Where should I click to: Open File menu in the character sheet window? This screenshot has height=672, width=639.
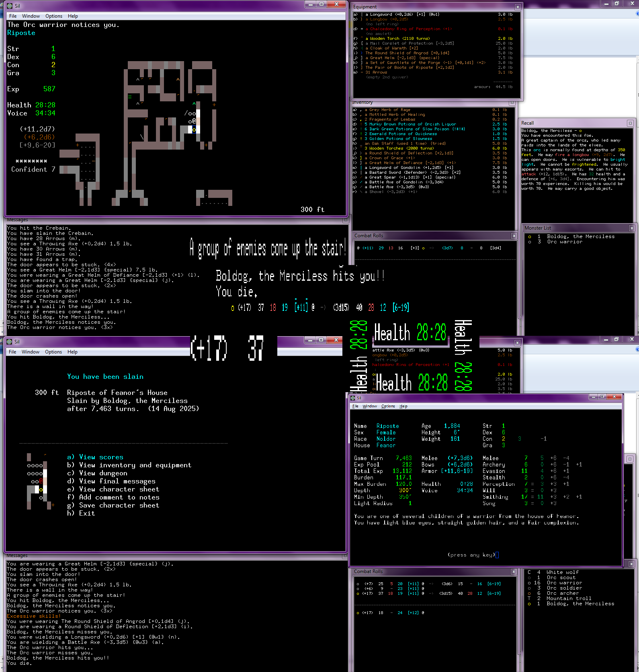tap(355, 406)
